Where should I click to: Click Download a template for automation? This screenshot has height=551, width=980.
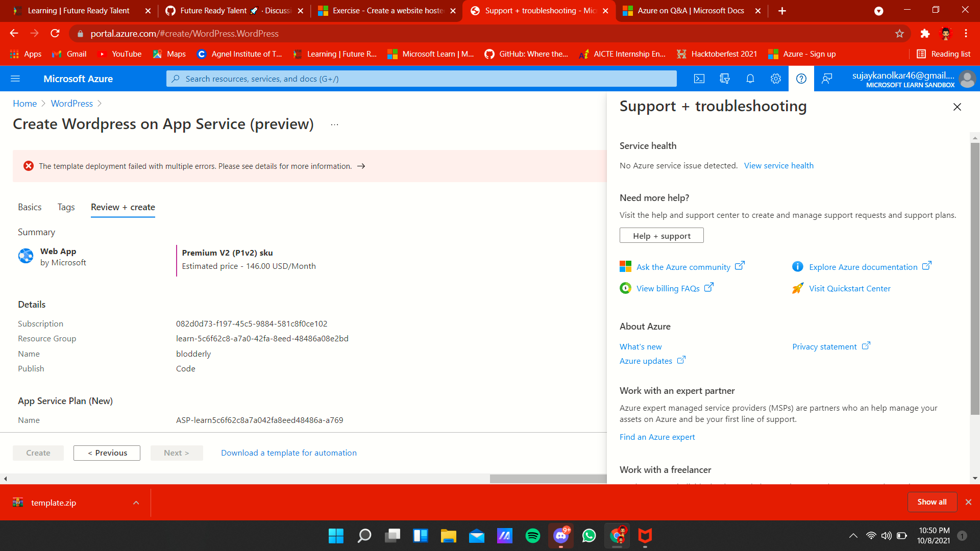[288, 453]
